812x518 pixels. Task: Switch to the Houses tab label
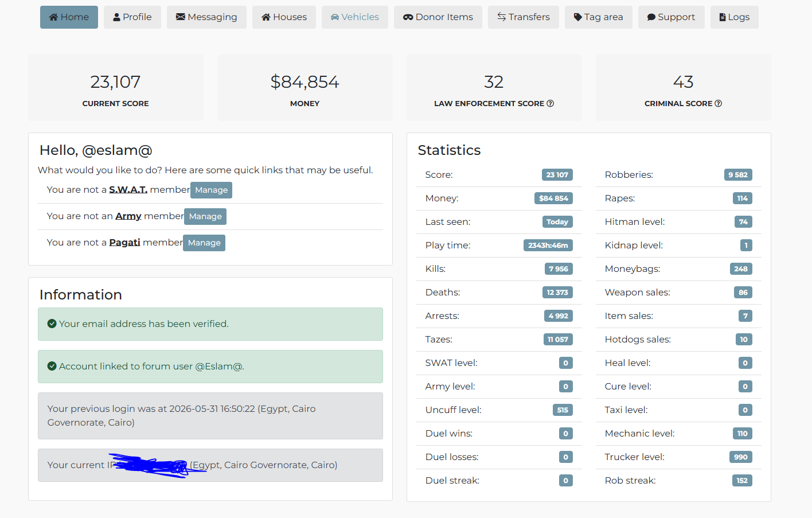tap(290, 17)
